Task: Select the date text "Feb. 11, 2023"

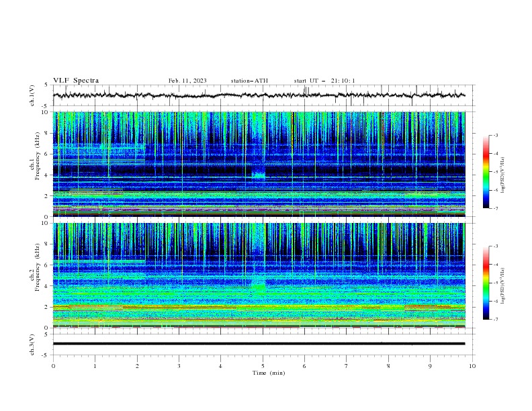Action: (187, 81)
